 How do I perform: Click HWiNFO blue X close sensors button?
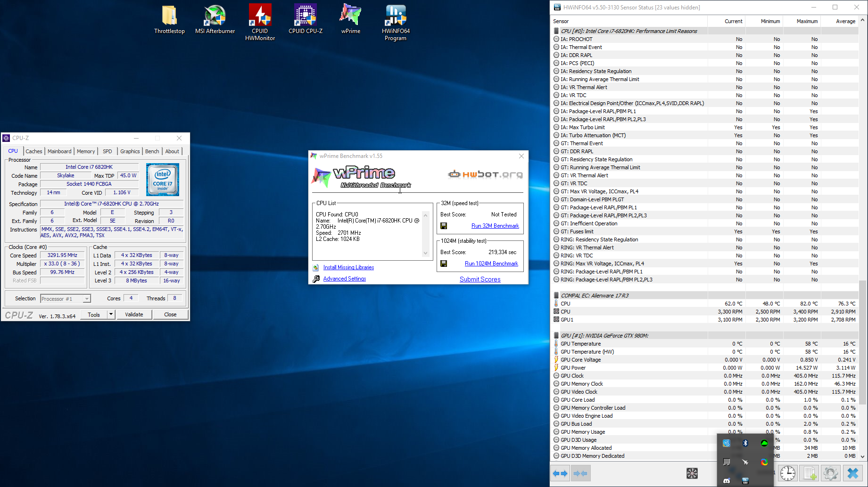pyautogui.click(x=852, y=473)
